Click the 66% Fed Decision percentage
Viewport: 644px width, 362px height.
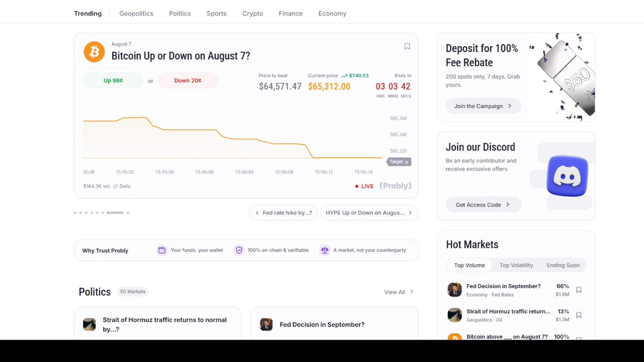click(x=563, y=286)
